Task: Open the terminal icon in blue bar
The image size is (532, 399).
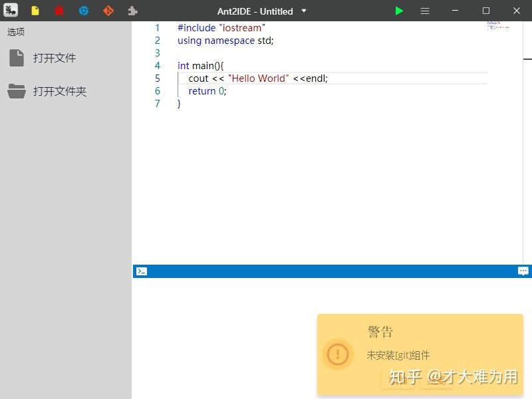Action: tap(142, 271)
